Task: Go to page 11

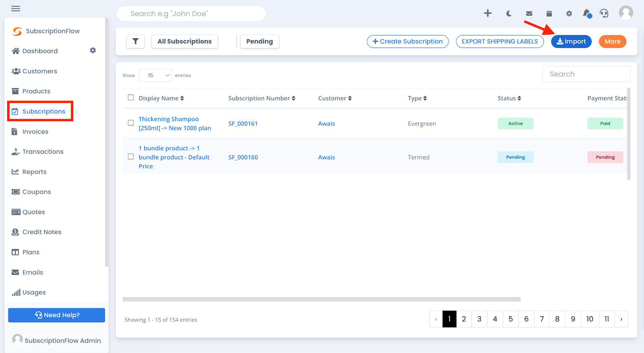Action: [x=607, y=319]
